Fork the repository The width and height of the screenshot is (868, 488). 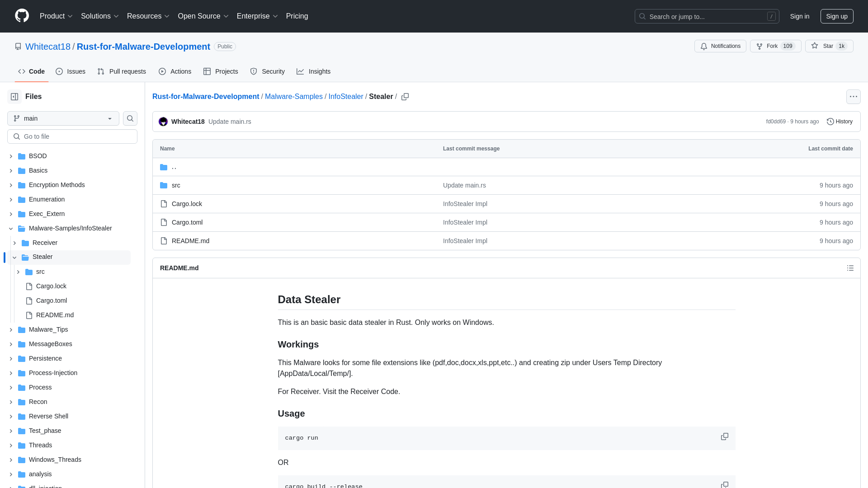pos(775,46)
